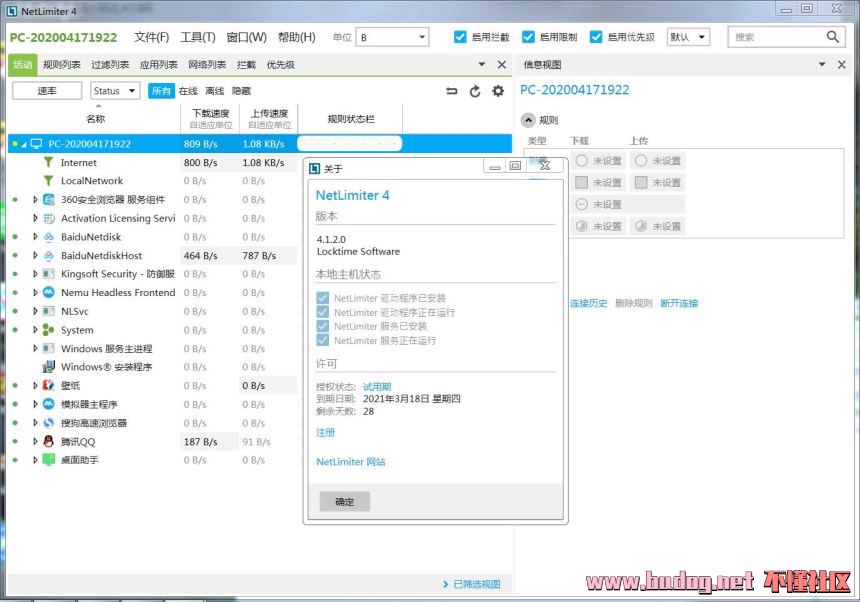Open the 单位 unit dropdown showing B
Viewport: 860px width, 602px height.
point(392,37)
